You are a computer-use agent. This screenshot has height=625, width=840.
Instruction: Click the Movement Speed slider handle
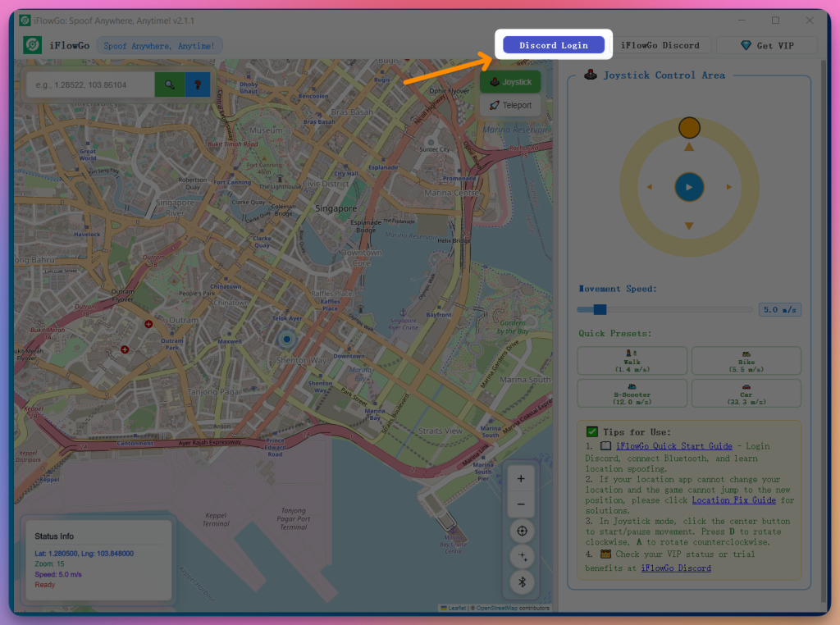click(600, 309)
